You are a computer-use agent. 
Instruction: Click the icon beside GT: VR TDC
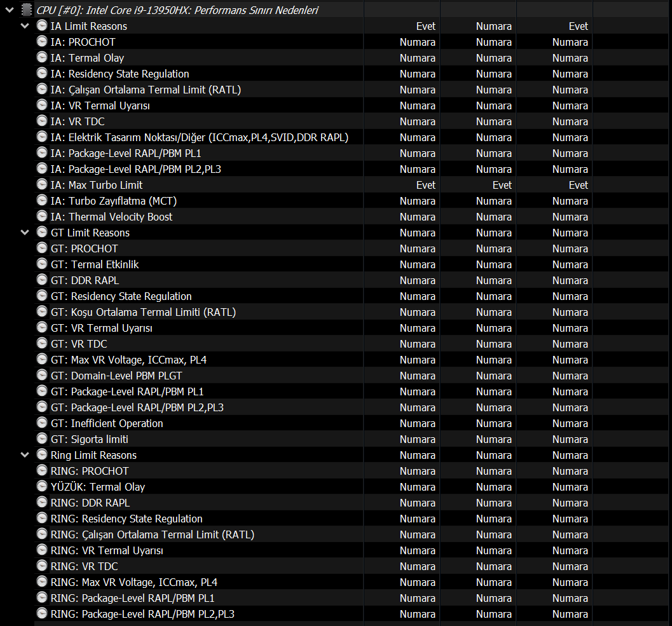[x=41, y=343]
